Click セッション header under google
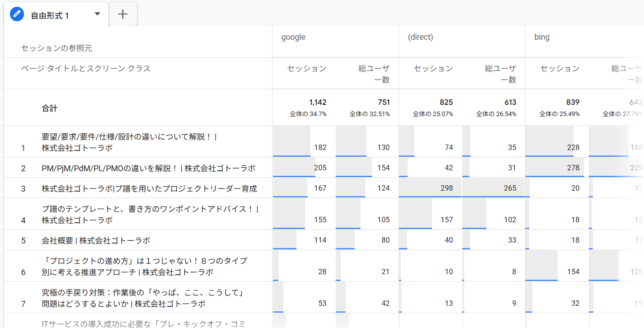 307,69
